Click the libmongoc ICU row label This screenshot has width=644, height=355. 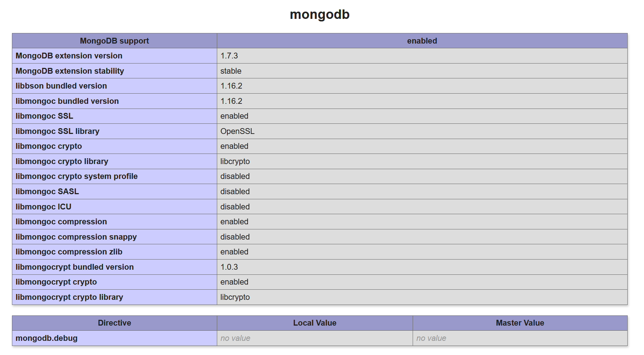click(44, 207)
